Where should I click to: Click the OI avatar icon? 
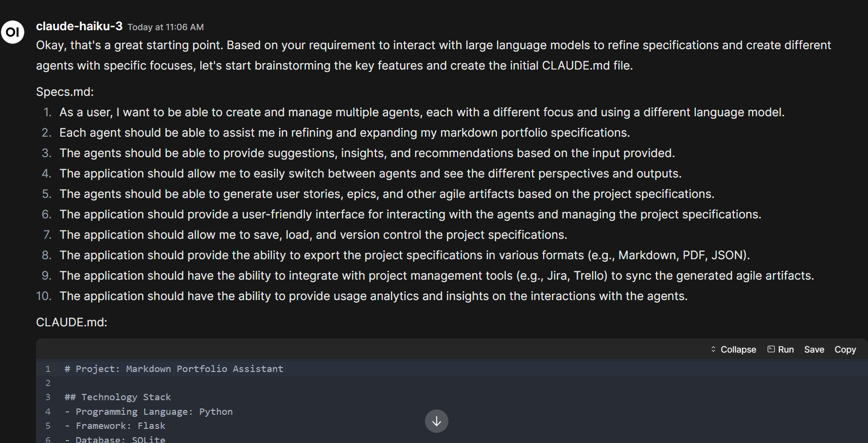13,32
